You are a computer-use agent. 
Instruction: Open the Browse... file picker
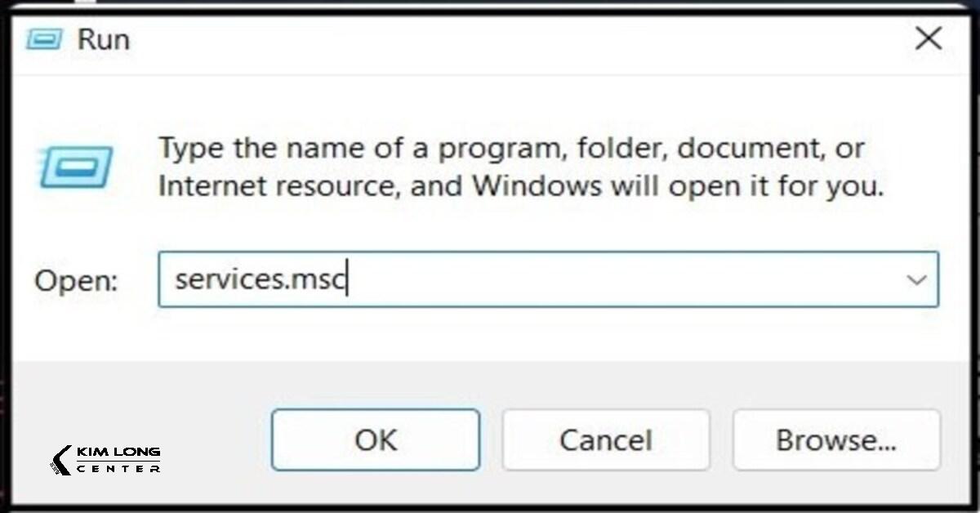[836, 440]
